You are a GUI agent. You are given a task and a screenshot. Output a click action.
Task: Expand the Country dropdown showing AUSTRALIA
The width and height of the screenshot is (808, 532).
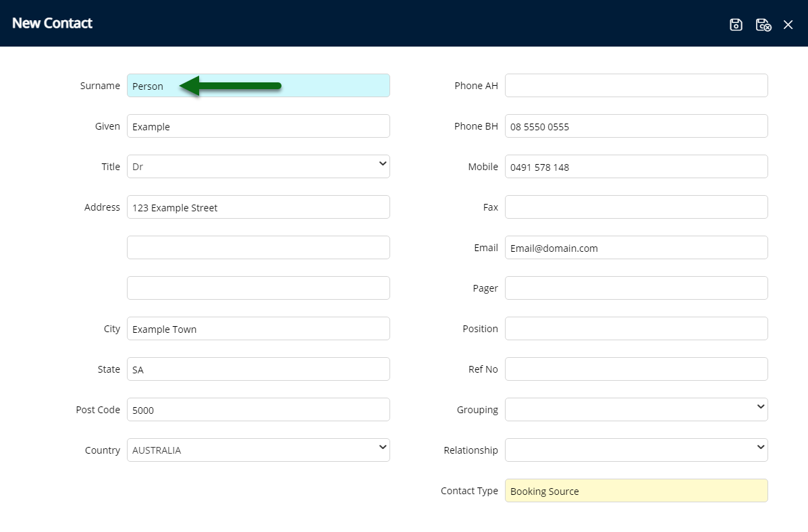258,450
